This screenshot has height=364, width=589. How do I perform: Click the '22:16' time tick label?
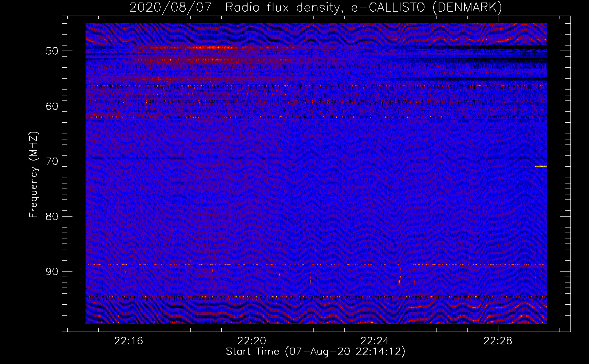[x=129, y=341]
